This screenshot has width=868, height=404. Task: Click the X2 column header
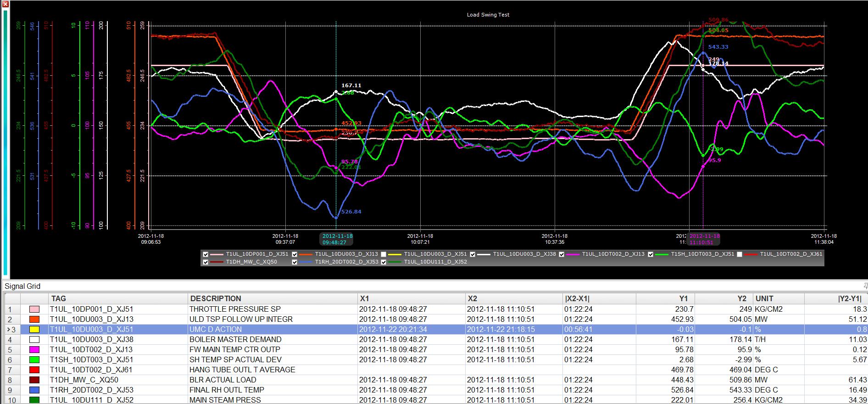coord(514,298)
